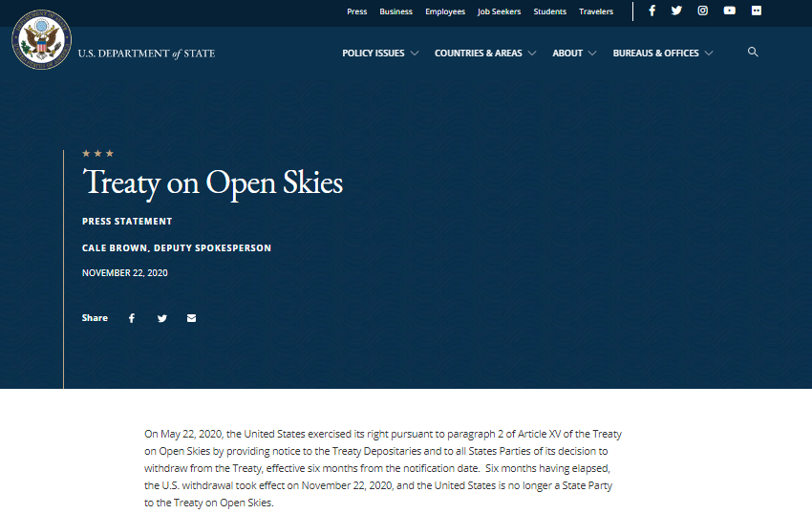Screen dimensions: 812x514
Task: Share article via Facebook icon
Action: pos(132,318)
